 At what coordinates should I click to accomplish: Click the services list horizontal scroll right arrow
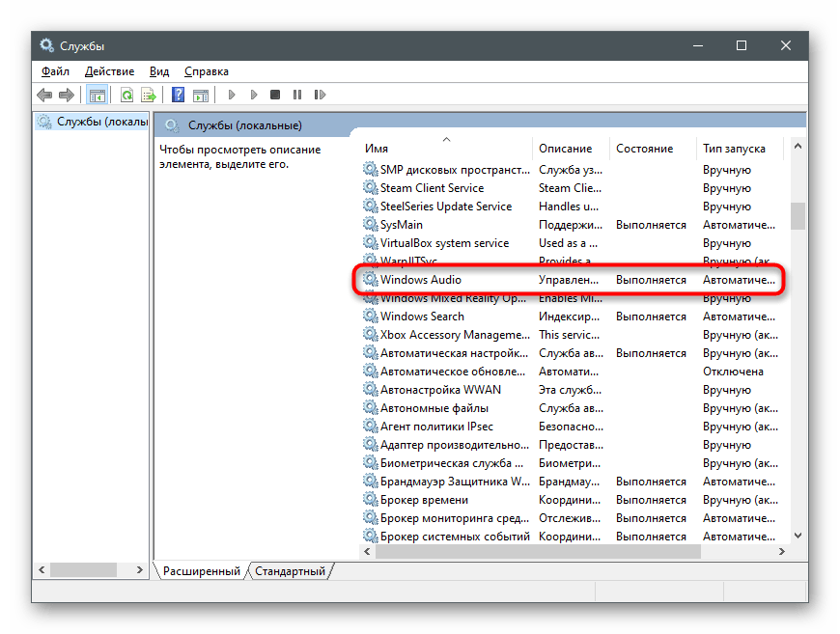coord(782,552)
